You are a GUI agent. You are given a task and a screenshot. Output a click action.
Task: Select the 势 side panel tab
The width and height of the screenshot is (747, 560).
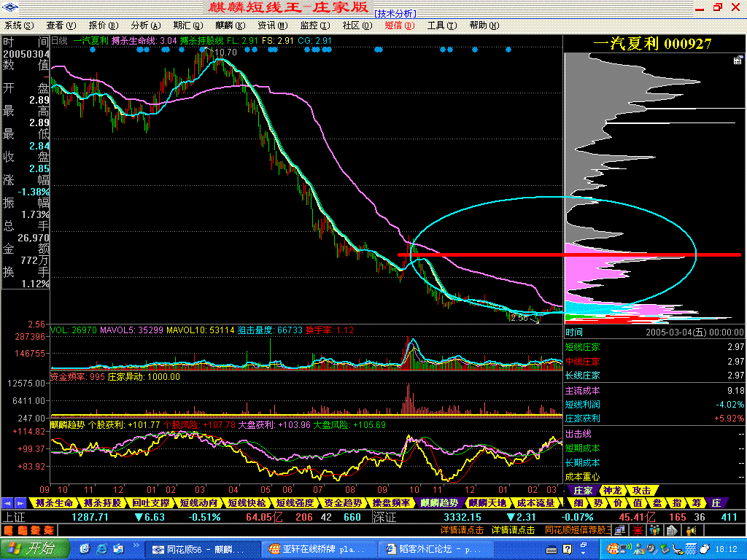click(598, 503)
